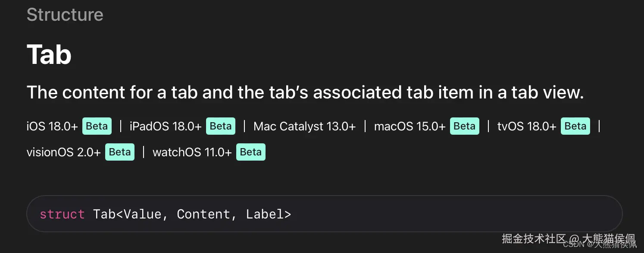Click the Tab page title
644x253 pixels.
(49, 55)
